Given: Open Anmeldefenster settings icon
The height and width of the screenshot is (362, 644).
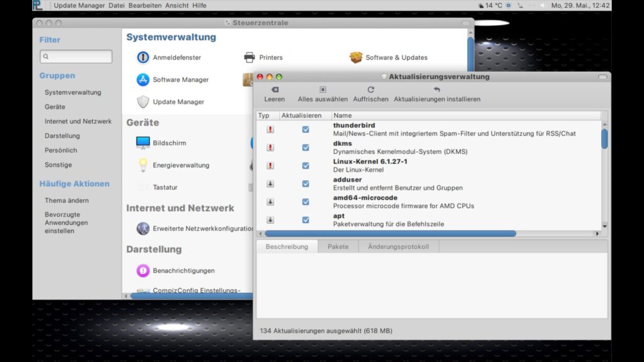Looking at the screenshot, I should point(143,57).
